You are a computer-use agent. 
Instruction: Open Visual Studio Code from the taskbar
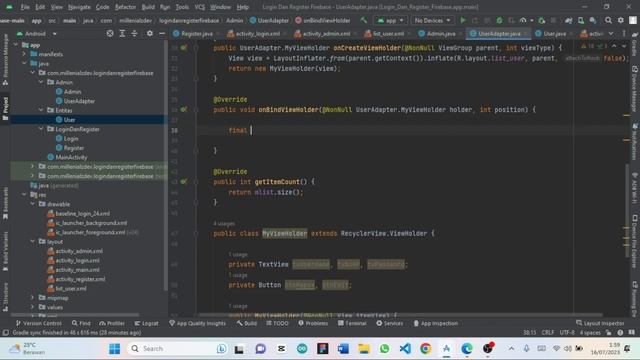(405, 349)
